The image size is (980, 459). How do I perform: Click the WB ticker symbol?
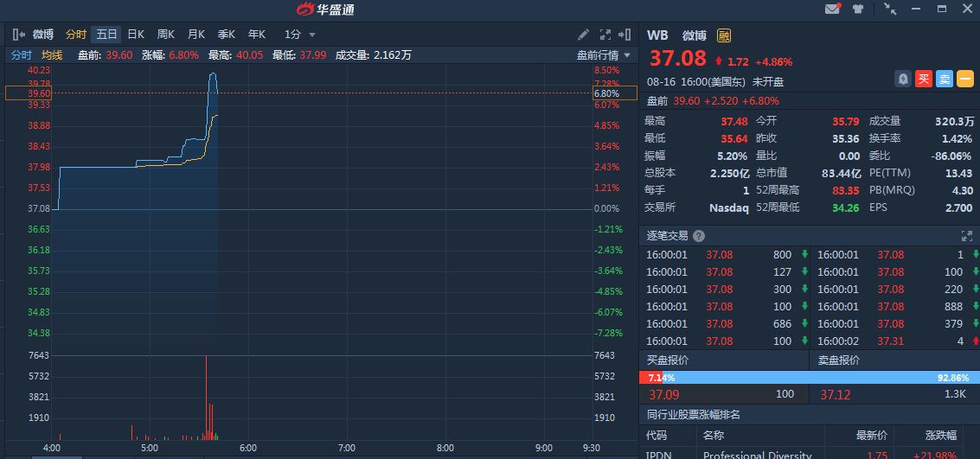coord(657,35)
